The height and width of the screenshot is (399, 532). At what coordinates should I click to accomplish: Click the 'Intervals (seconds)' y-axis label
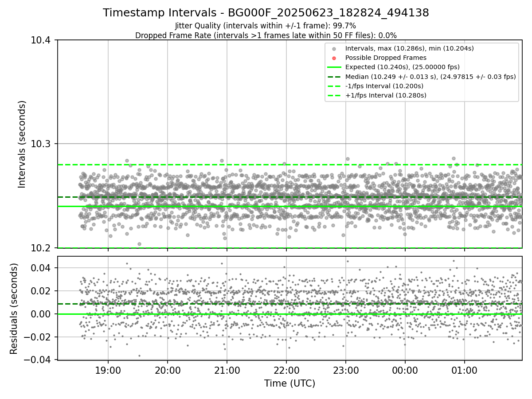click(22, 144)
